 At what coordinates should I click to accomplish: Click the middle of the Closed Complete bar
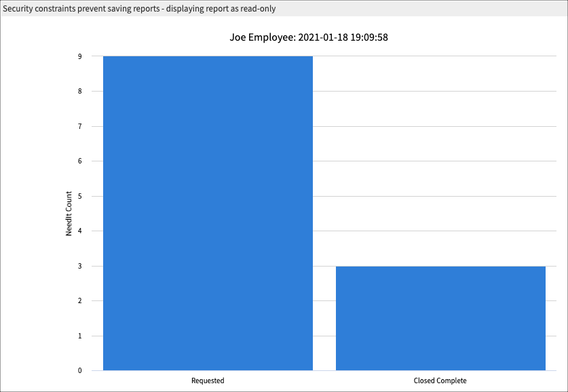tap(440, 319)
